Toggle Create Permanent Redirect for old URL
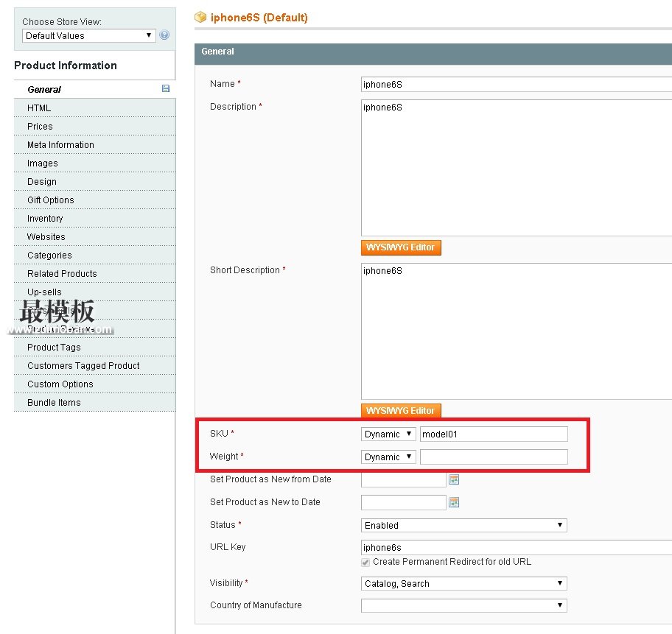This screenshot has width=672, height=634. (365, 563)
